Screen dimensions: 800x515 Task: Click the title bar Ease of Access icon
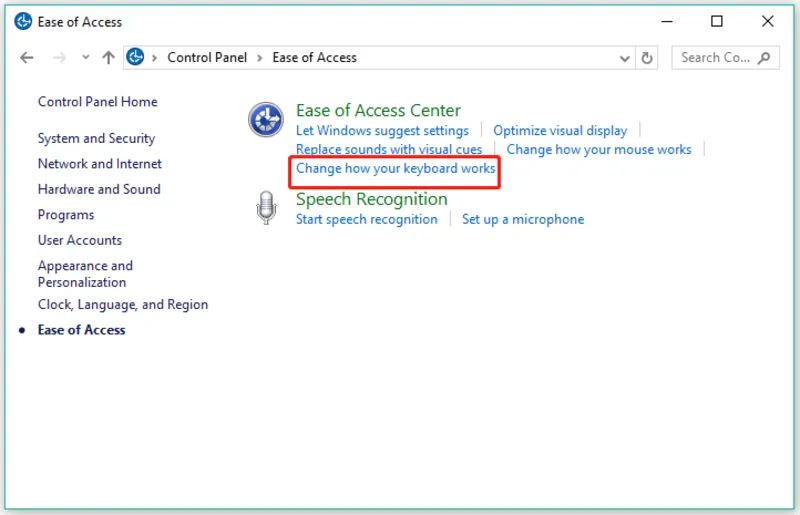tap(23, 21)
